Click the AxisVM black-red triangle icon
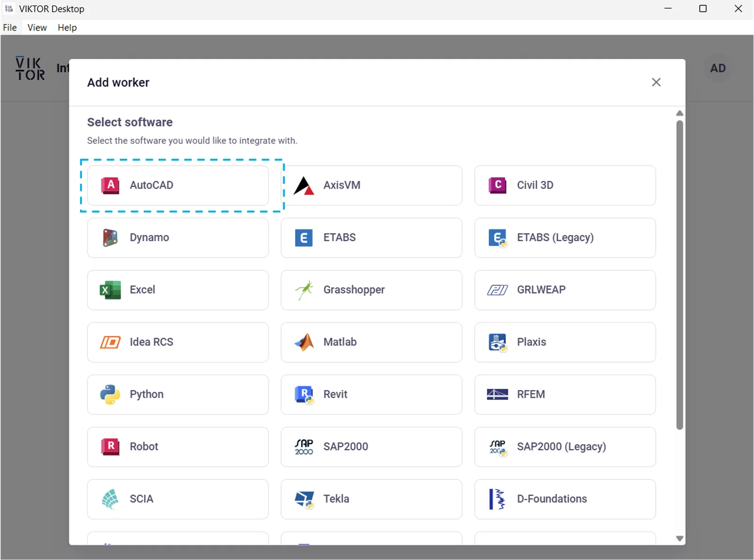754x560 pixels. click(303, 186)
